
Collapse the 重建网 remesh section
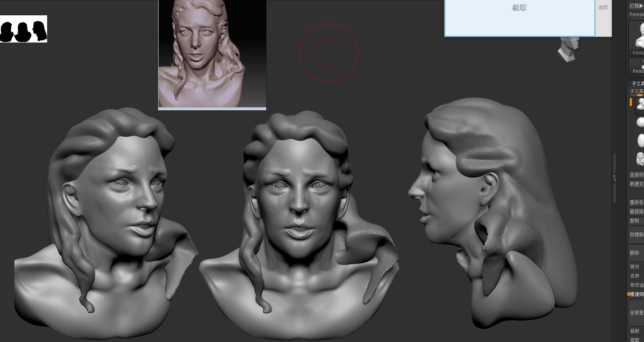click(636, 294)
